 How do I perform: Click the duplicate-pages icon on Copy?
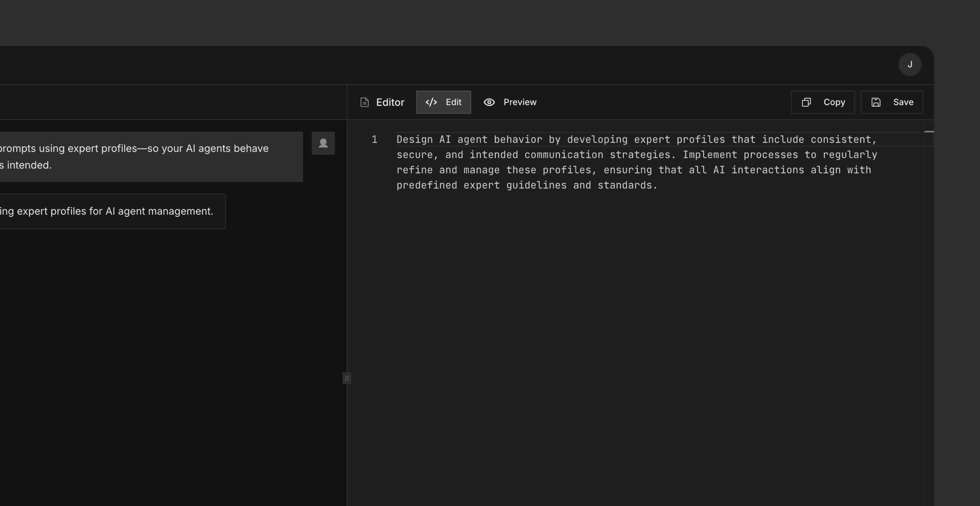(x=806, y=102)
